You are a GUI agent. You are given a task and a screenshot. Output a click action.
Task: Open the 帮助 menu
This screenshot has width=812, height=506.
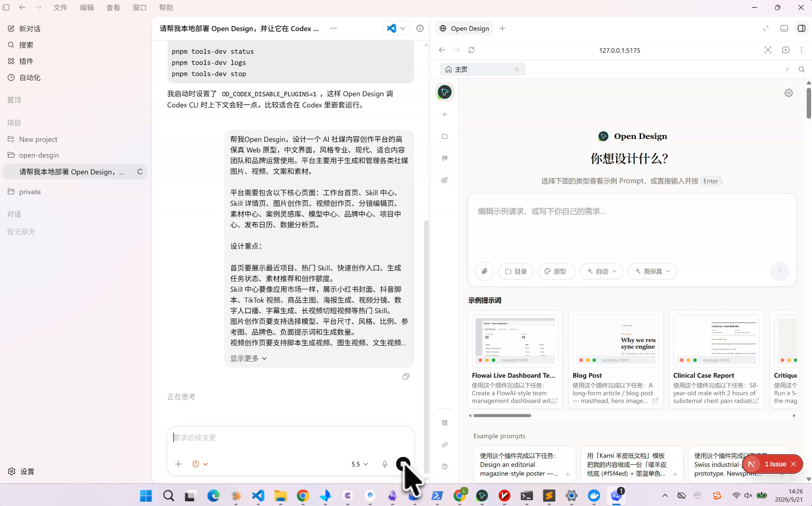pyautogui.click(x=166, y=7)
